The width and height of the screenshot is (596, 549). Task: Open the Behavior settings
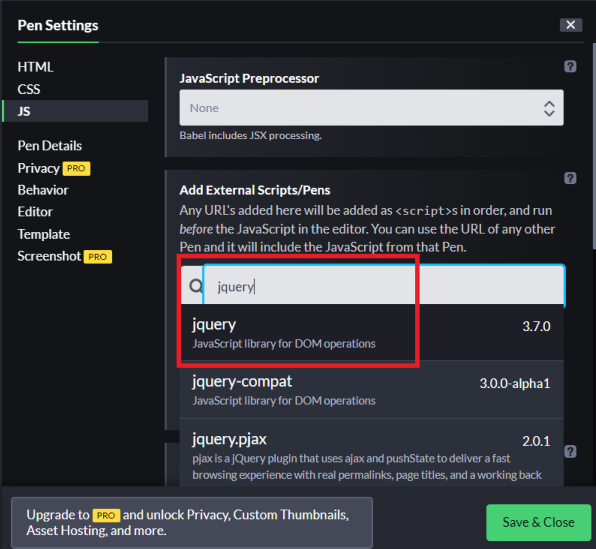[x=43, y=190]
